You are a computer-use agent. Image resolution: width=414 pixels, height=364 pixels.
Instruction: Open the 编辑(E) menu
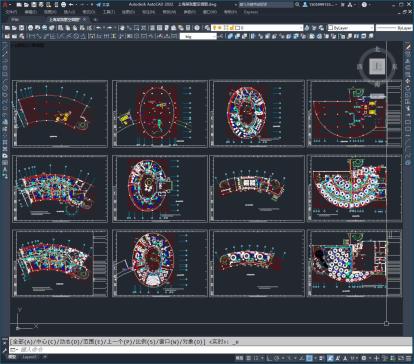31,12
